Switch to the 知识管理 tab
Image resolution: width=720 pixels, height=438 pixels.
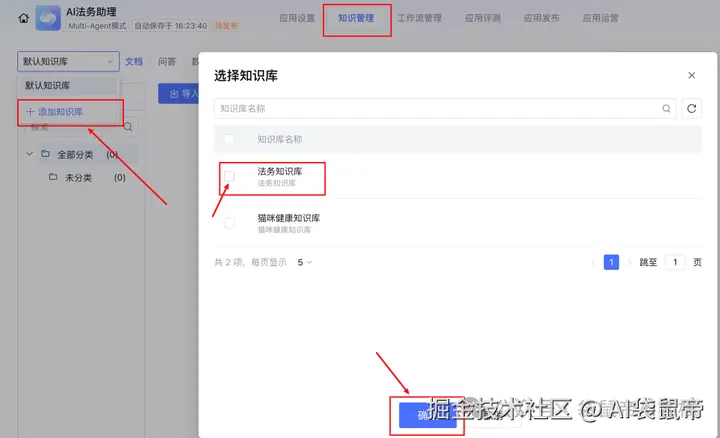(x=356, y=18)
